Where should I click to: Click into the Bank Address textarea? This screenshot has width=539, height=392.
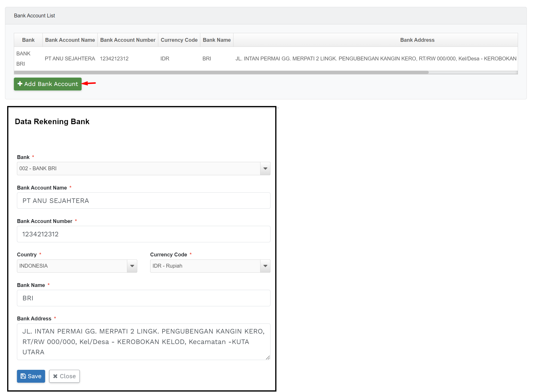tap(143, 342)
